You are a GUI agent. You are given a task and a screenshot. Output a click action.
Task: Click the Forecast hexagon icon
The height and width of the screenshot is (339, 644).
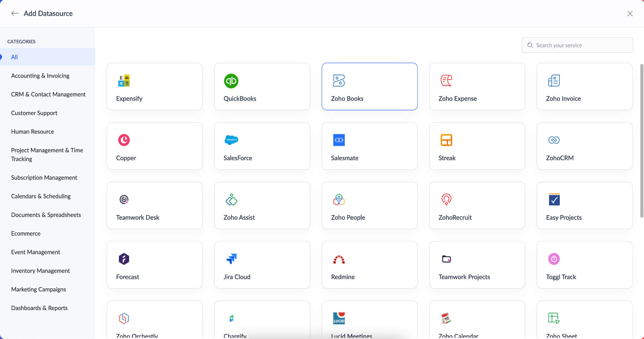124,259
